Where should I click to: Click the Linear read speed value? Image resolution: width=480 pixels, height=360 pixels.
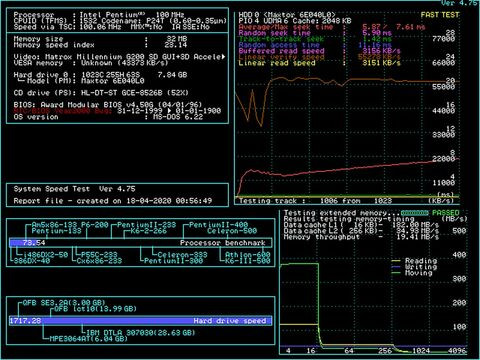point(381,63)
